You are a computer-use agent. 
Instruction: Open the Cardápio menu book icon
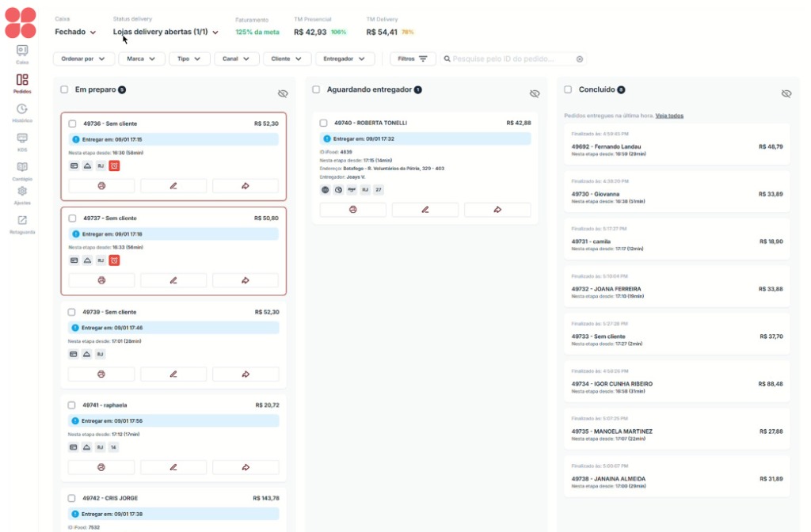tap(22, 169)
